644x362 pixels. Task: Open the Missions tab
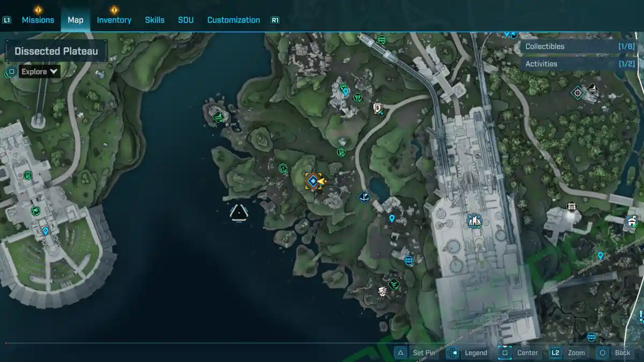coord(38,20)
